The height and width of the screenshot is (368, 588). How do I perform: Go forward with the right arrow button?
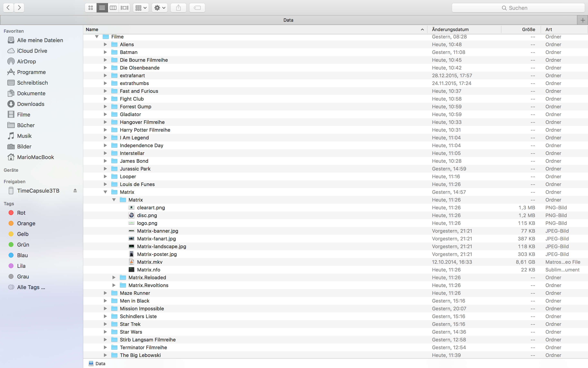click(19, 8)
